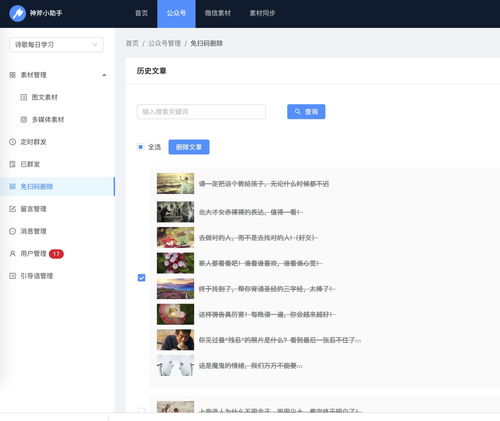Open article 这是魔鬼的情绪，我们万万不能要
The height and width of the screenshot is (421, 500).
pyautogui.click(x=250, y=366)
